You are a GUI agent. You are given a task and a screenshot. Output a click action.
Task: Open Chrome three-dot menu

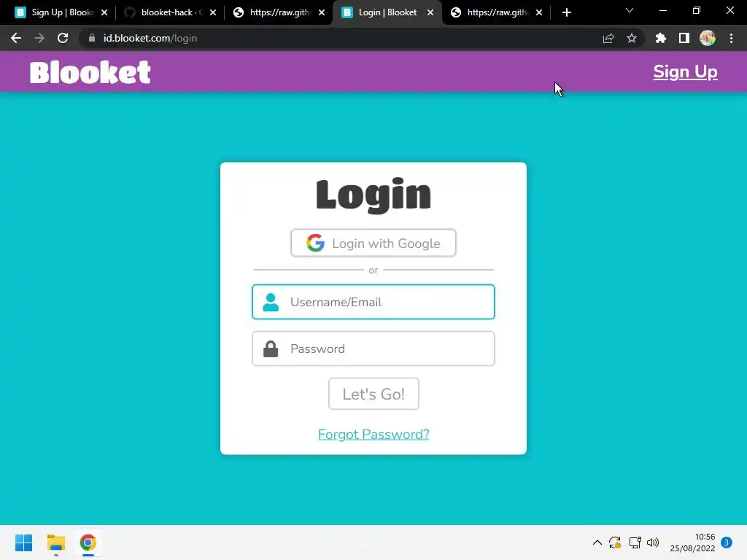(x=731, y=38)
